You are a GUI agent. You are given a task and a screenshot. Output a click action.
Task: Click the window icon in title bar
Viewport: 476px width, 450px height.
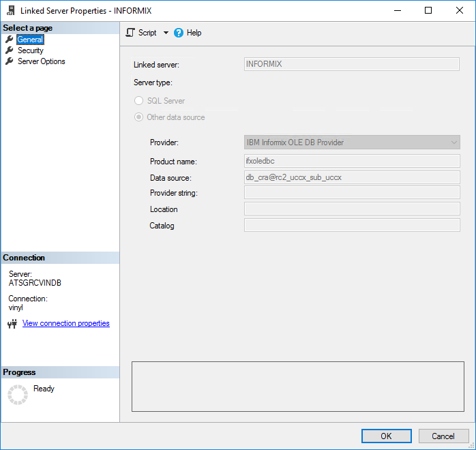coord(10,10)
